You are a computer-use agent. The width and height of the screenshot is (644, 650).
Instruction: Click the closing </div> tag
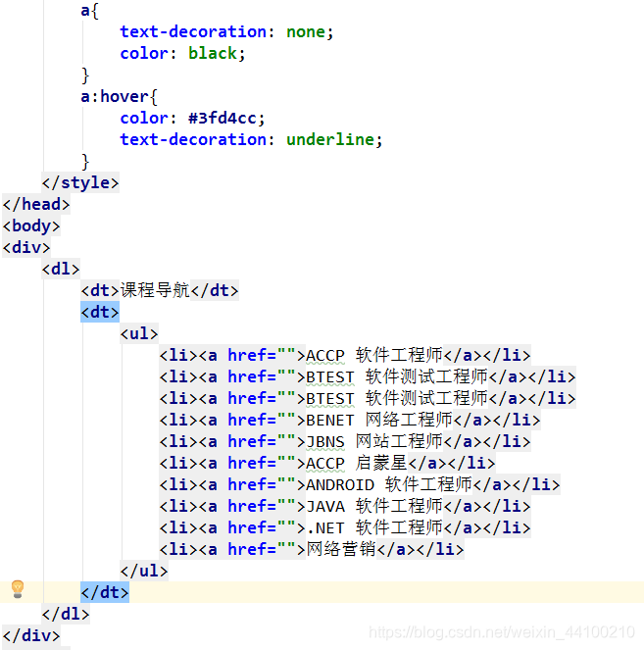click(x=31, y=635)
